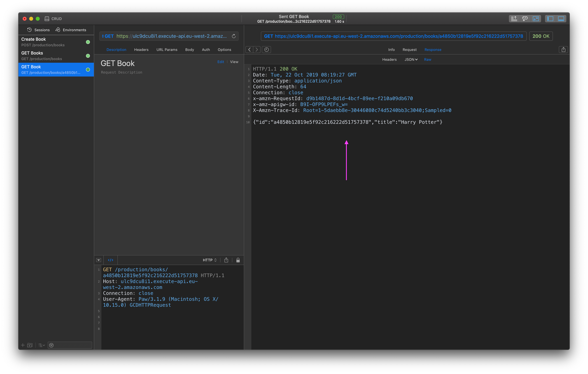Image resolution: width=588 pixels, height=374 pixels.
Task: Open the sort order dropdown at the bottom
Action: pyautogui.click(x=41, y=345)
